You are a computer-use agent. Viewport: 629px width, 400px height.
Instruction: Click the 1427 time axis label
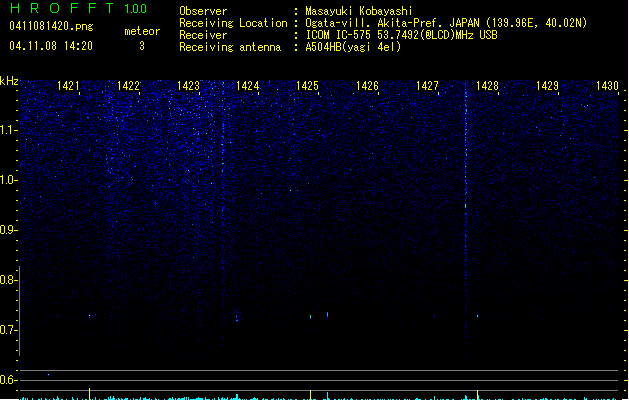[428, 86]
